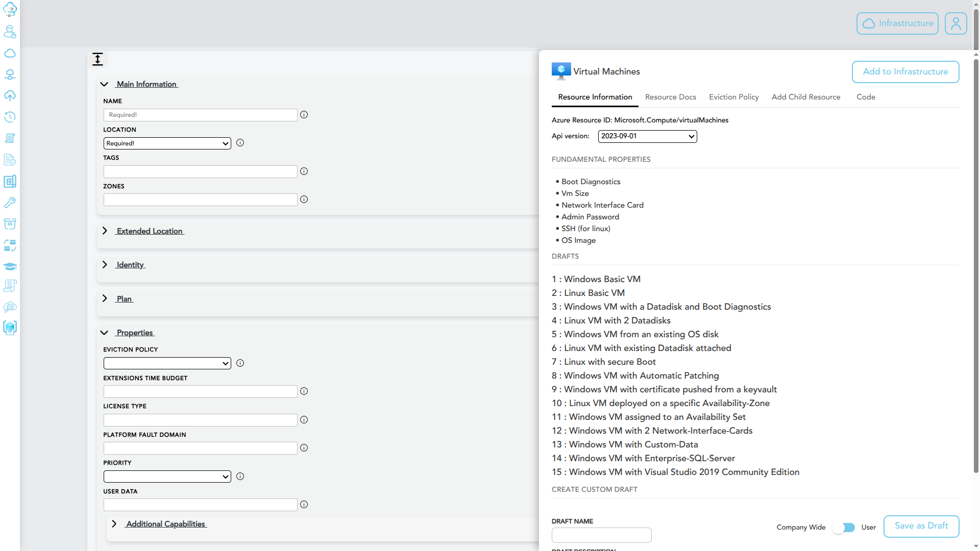Load draft 14: Windows VM with Enterprise-SQL-Server
The width and height of the screenshot is (980, 551).
coord(644,458)
